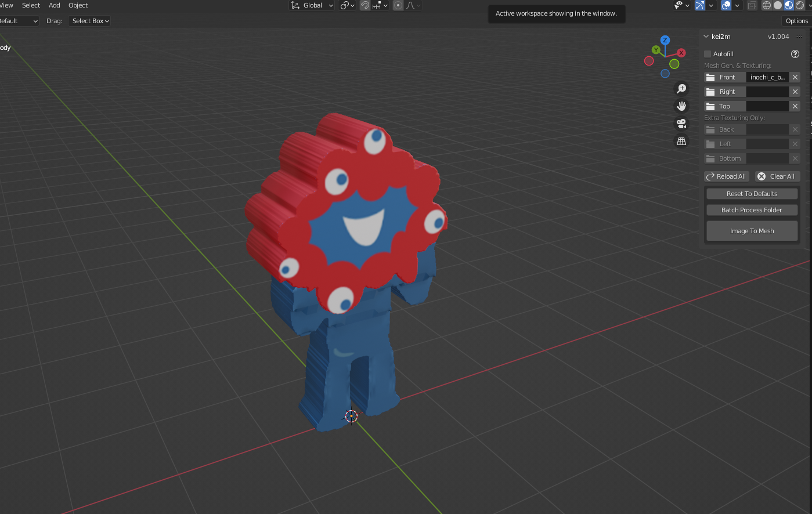Click the Front image path field
This screenshot has height=514, width=812.
767,77
